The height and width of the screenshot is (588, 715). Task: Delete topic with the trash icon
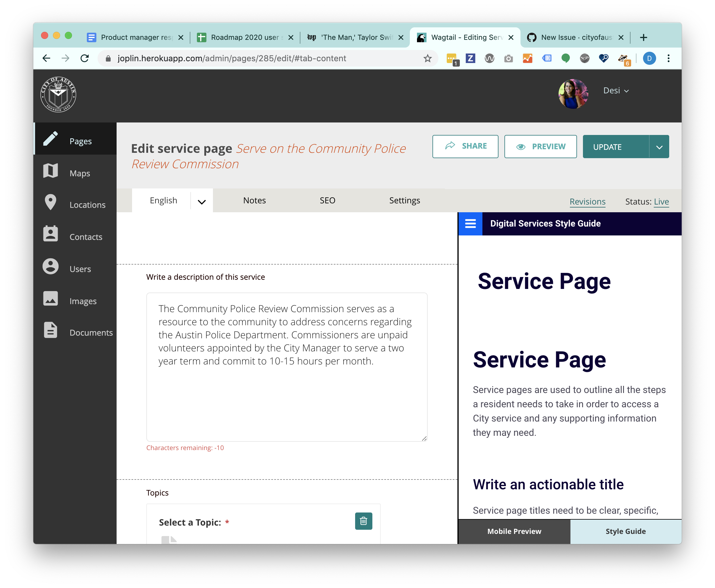(x=363, y=521)
